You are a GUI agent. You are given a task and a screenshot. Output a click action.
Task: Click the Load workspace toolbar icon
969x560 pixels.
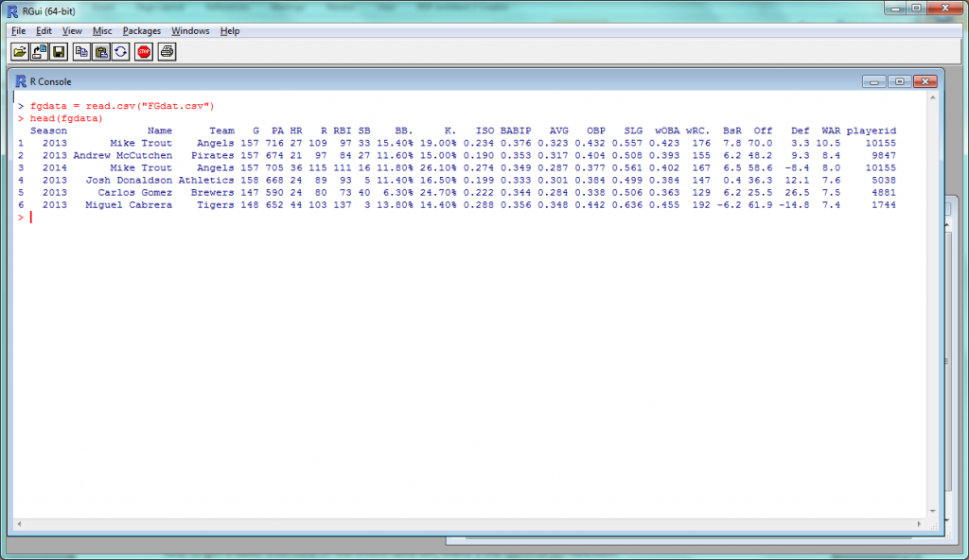pos(40,51)
